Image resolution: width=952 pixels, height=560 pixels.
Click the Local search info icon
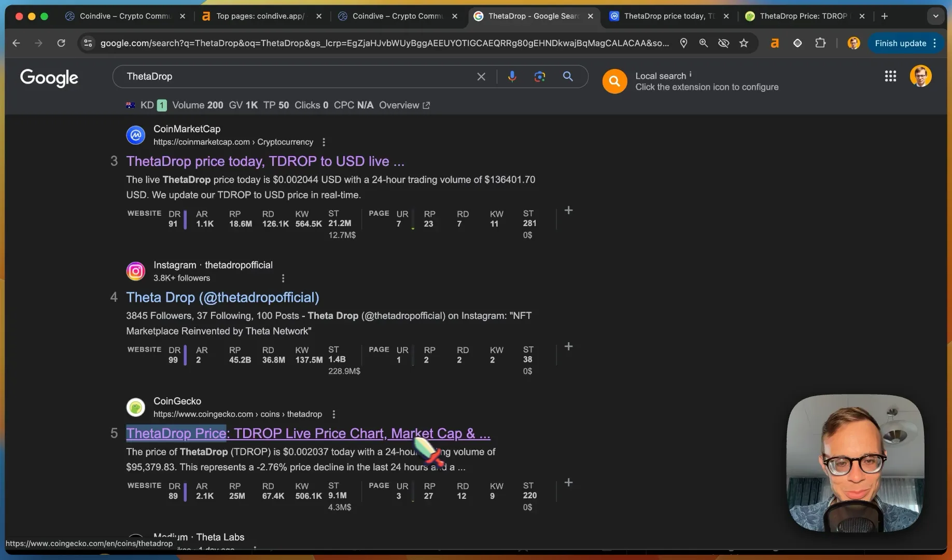690,74
